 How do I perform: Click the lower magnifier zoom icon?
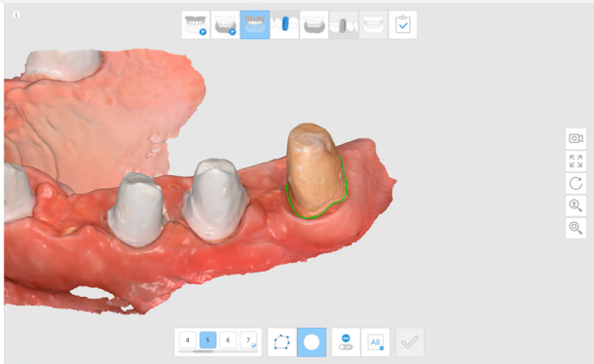[575, 228]
